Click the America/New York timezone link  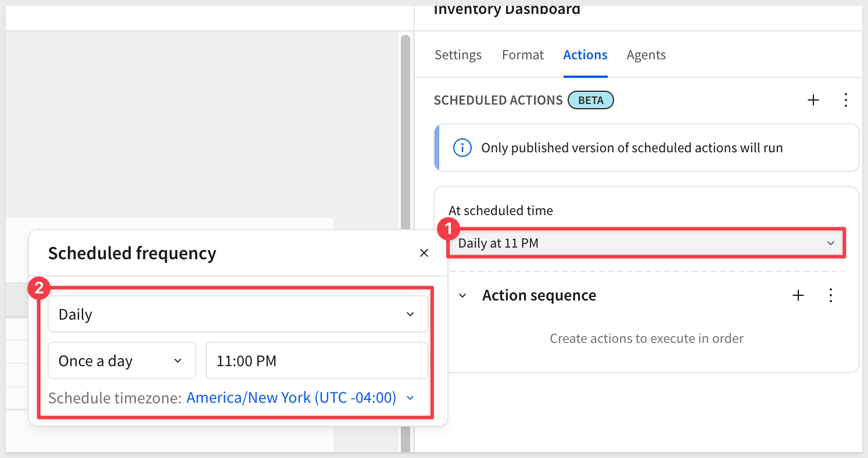[291, 398]
